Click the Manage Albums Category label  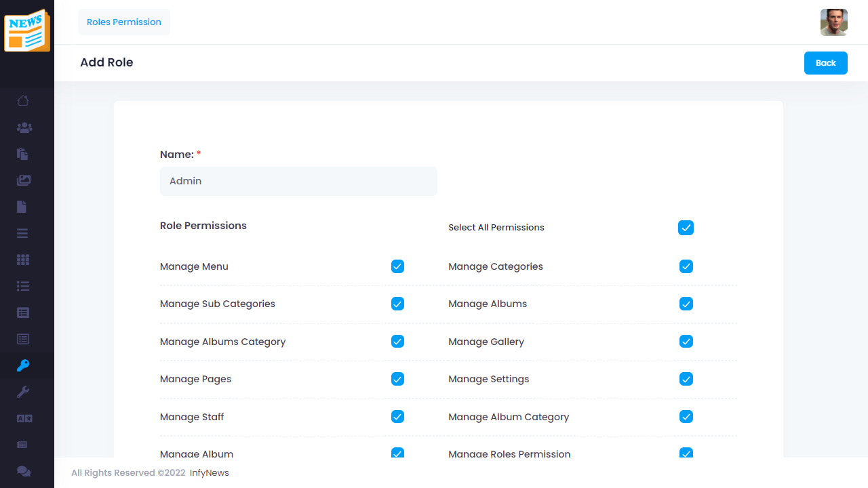[222, 342]
